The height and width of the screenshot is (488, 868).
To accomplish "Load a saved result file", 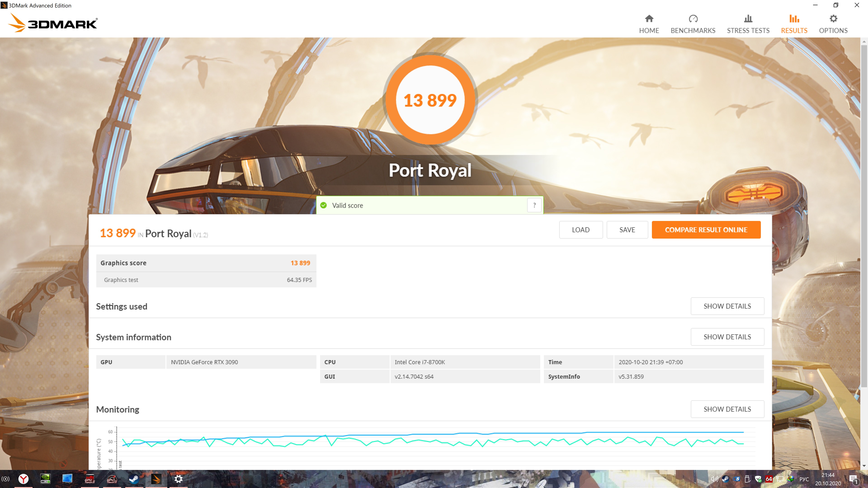I will point(580,230).
